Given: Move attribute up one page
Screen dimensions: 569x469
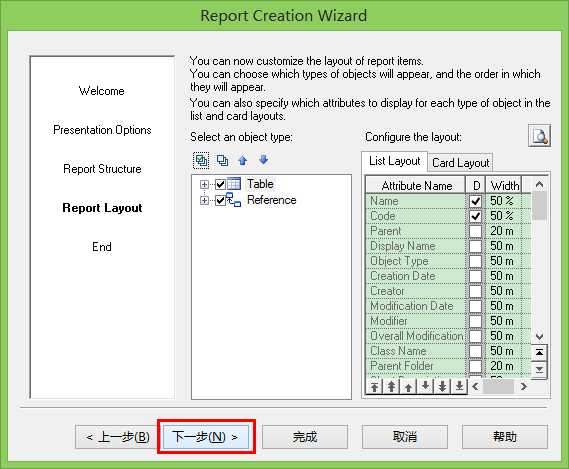Looking at the screenshot, I should [391, 386].
